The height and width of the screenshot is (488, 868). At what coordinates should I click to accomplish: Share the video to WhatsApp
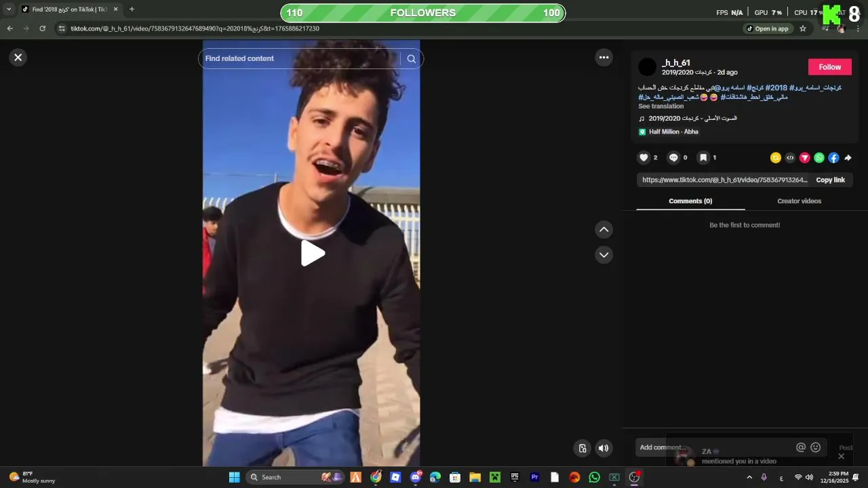pyautogui.click(x=819, y=158)
